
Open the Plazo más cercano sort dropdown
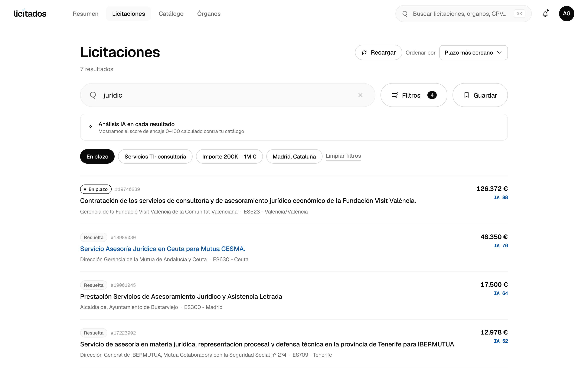[473, 52]
